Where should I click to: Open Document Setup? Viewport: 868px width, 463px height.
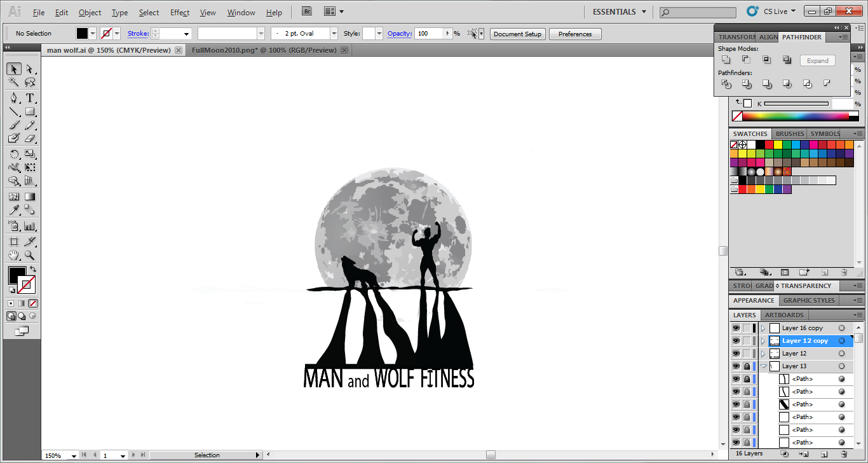coord(517,34)
